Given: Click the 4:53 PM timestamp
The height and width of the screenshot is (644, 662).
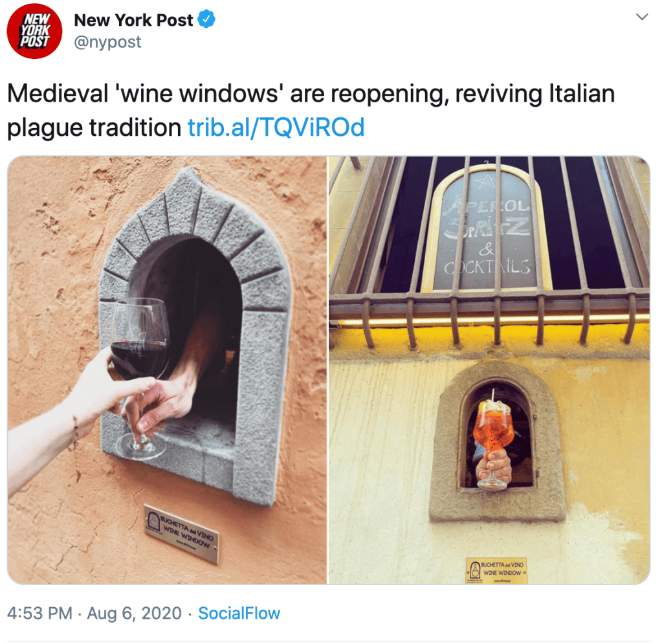Looking at the screenshot, I should 39,613.
